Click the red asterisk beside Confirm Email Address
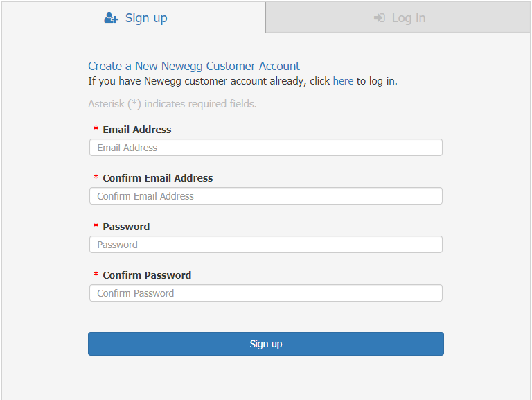 tap(96, 178)
